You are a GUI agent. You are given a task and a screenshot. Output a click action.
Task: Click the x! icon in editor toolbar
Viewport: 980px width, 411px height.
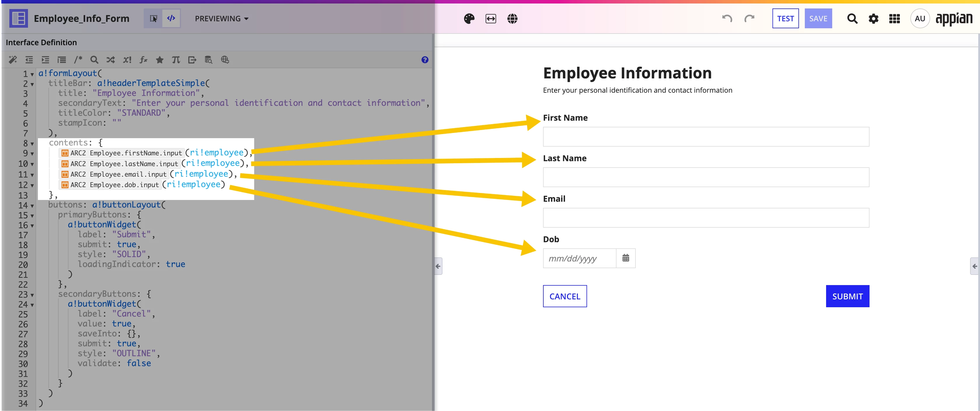coord(127,60)
